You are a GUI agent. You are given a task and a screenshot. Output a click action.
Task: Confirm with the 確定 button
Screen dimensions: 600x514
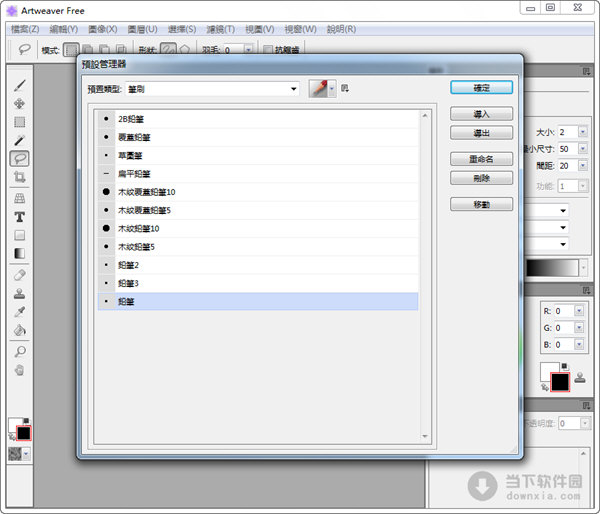[x=481, y=88]
